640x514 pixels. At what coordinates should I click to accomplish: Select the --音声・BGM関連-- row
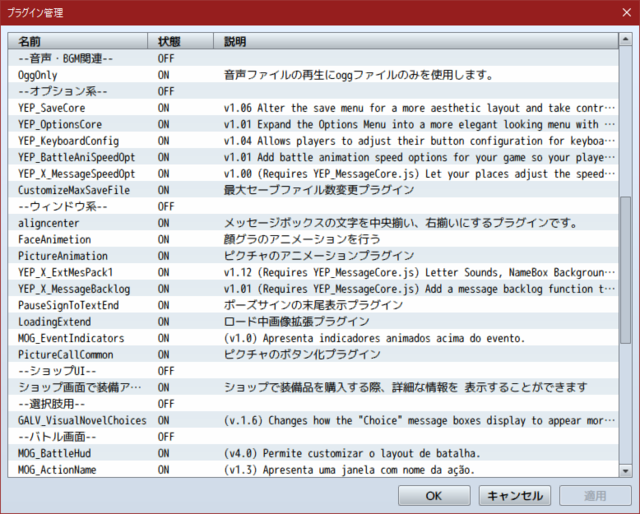(313, 58)
